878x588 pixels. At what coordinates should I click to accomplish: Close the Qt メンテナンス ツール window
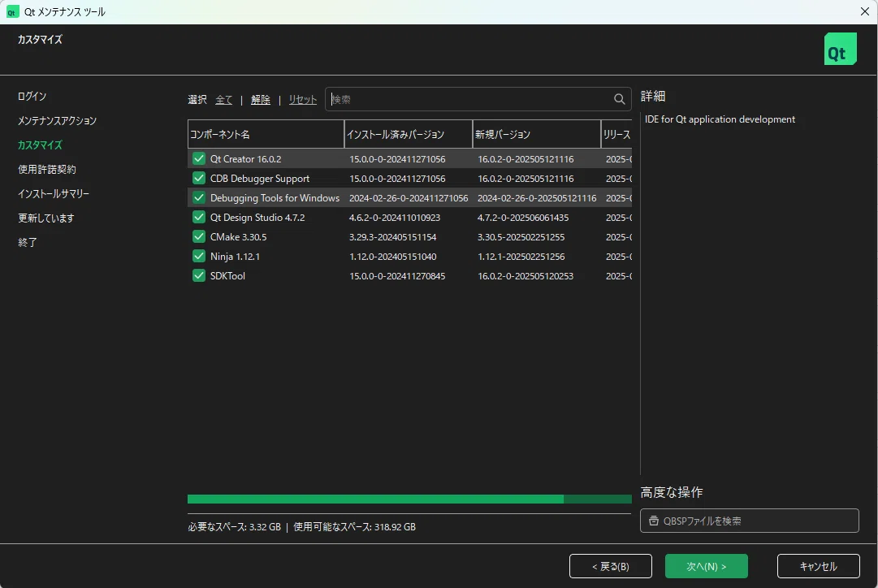click(864, 11)
